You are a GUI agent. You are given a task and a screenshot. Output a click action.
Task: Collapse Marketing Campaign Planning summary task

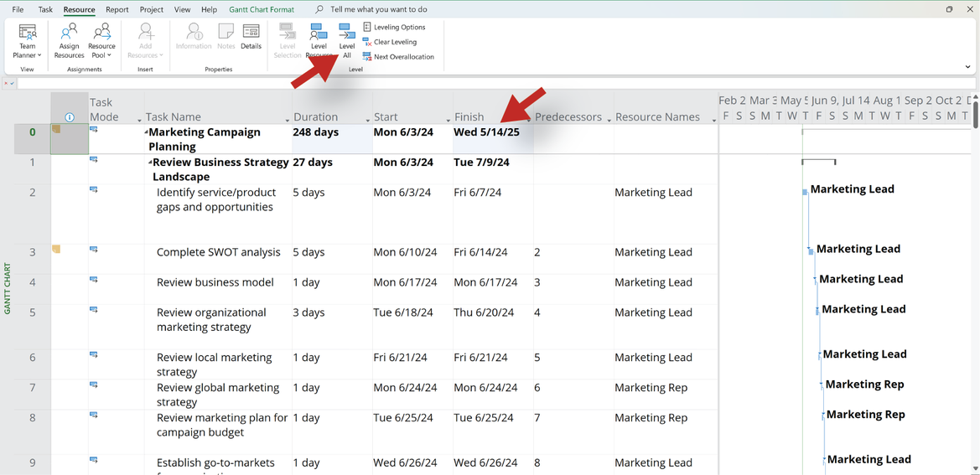coord(147,132)
